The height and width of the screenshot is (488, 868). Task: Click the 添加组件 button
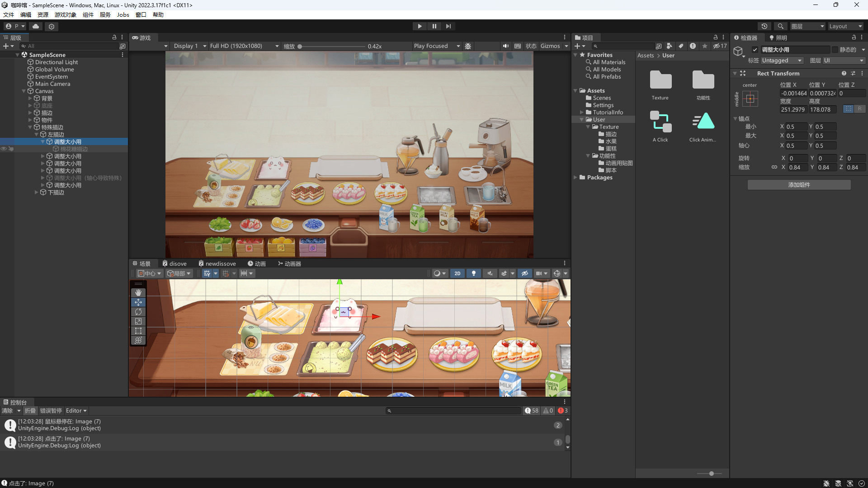[799, 185]
